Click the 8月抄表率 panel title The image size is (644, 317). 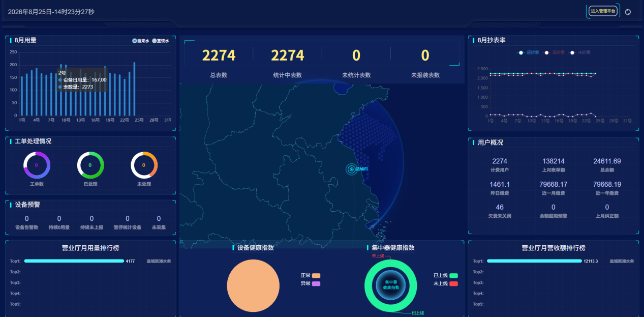tap(492, 40)
